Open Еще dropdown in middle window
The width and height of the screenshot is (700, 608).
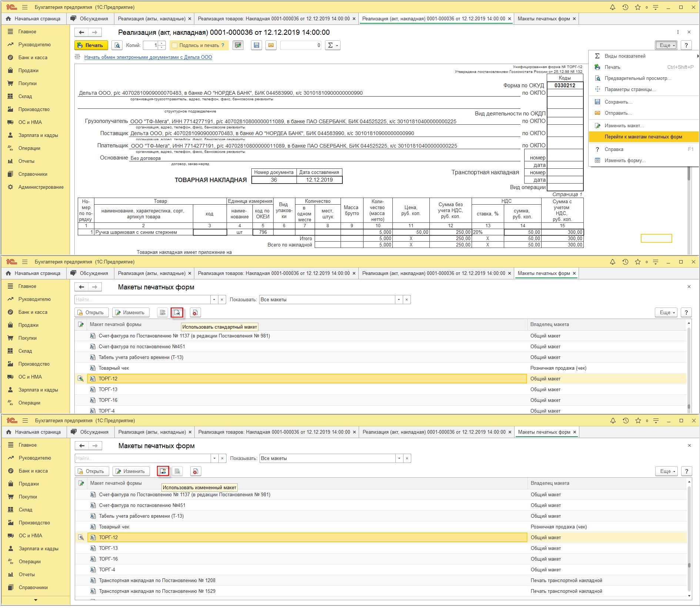(x=666, y=312)
